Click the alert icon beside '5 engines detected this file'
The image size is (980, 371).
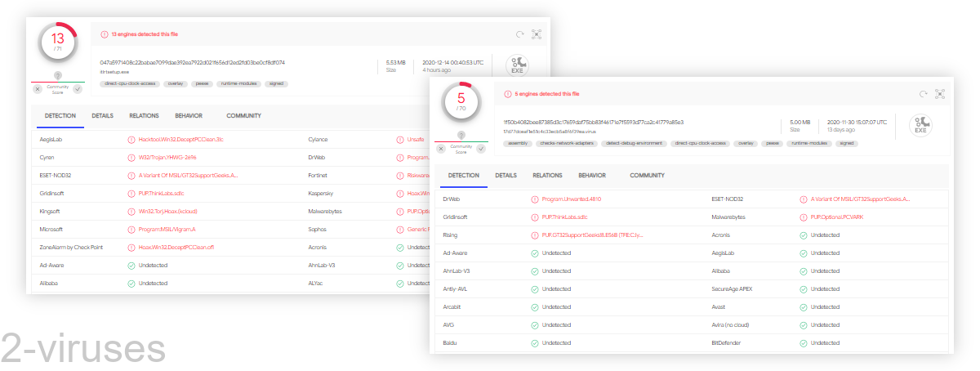coord(508,94)
